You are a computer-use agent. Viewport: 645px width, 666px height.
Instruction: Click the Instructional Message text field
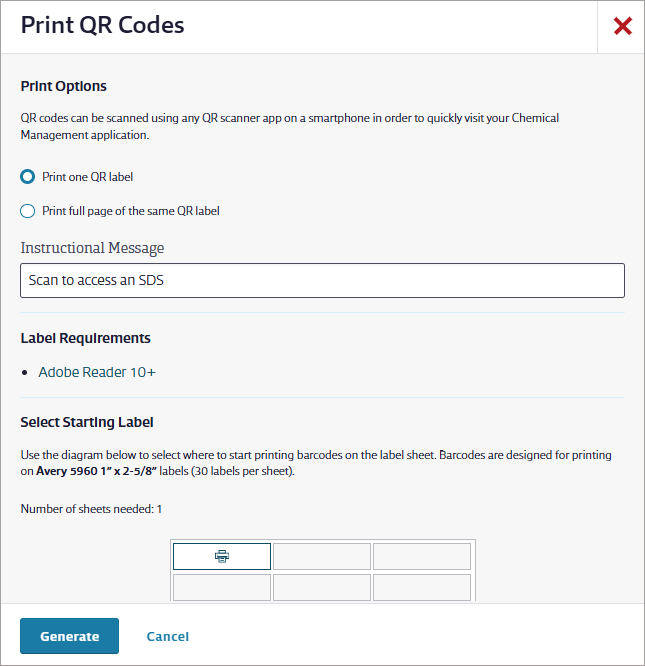coord(322,280)
